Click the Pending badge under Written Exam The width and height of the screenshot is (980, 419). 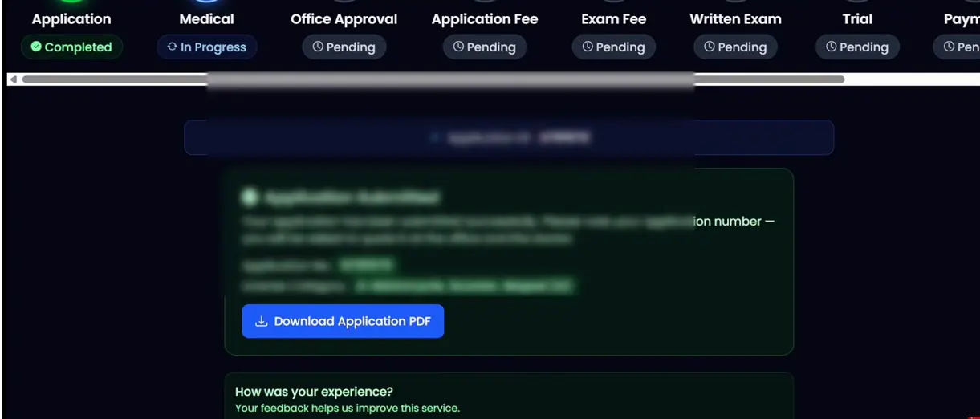[x=736, y=47]
